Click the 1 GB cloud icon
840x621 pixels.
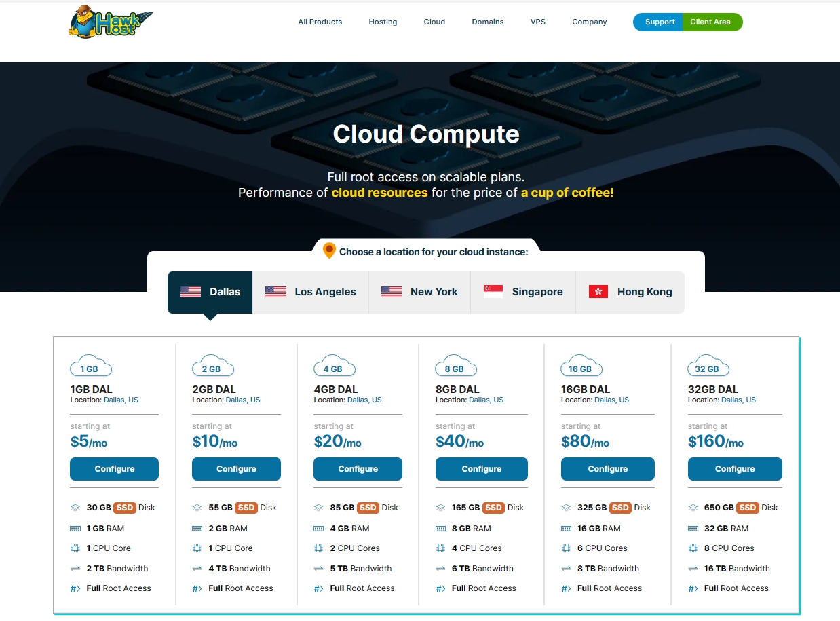coord(91,366)
